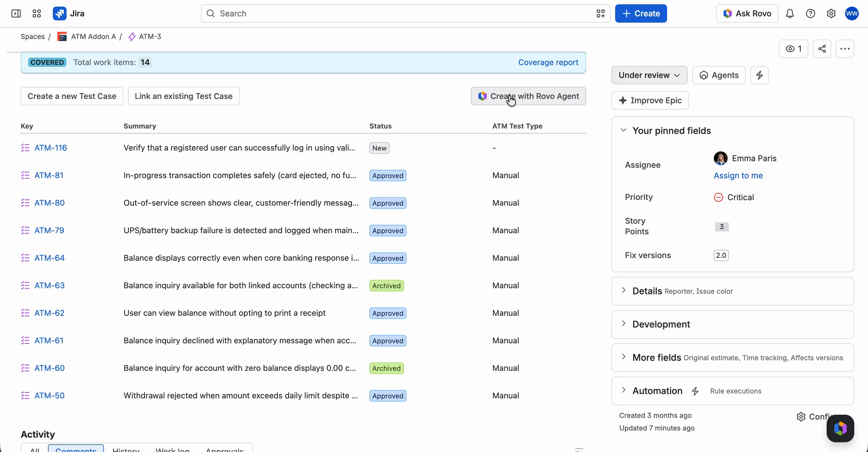Viewport: 868px width, 452px height.
Task: Click Create a new Test Case
Action: coord(72,96)
